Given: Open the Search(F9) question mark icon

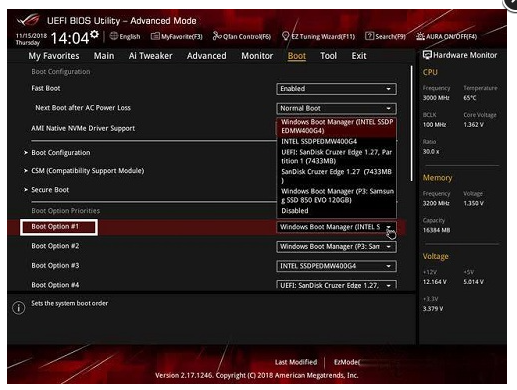Looking at the screenshot, I should click(x=369, y=36).
